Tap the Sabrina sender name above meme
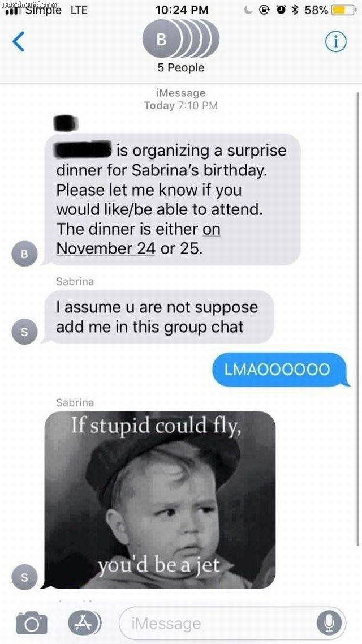The image size is (362, 644). pos(75,402)
